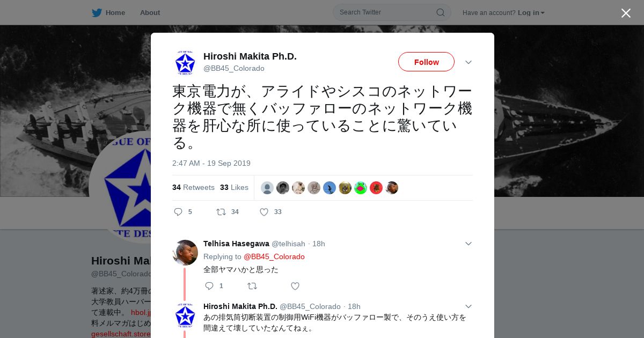Expand options chevron on Hiroshi Makita's reply
The image size is (644, 338).
click(469, 306)
